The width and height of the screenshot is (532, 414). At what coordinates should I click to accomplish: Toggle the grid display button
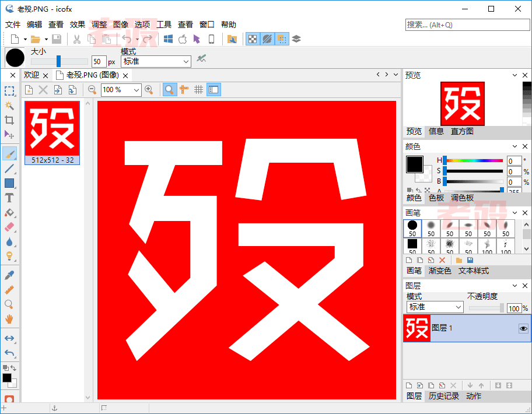199,90
